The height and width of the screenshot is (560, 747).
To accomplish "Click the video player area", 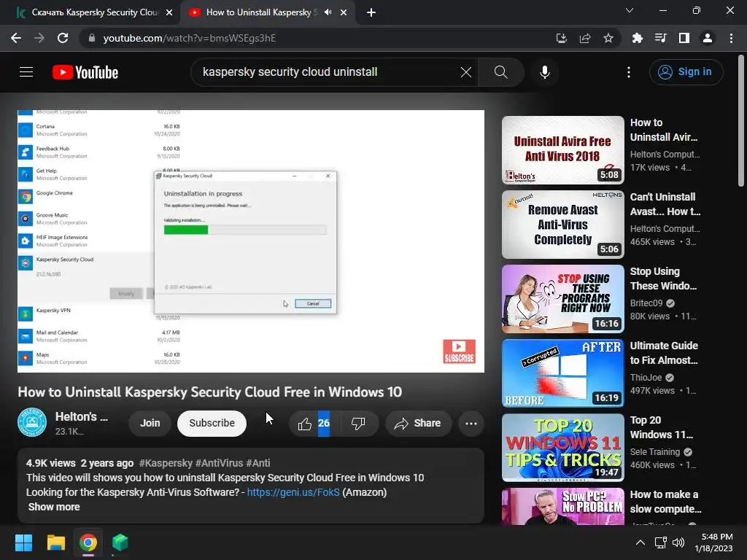I will coord(251,241).
